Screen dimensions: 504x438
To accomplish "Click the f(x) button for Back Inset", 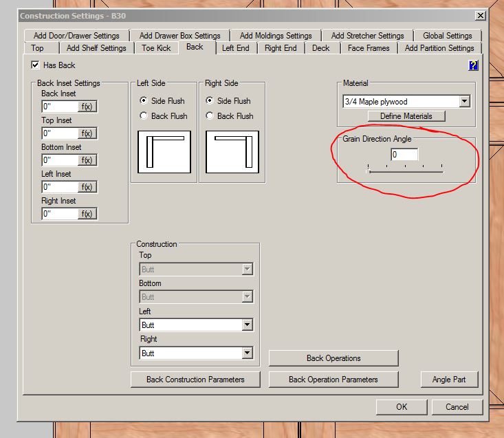I will (x=87, y=107).
